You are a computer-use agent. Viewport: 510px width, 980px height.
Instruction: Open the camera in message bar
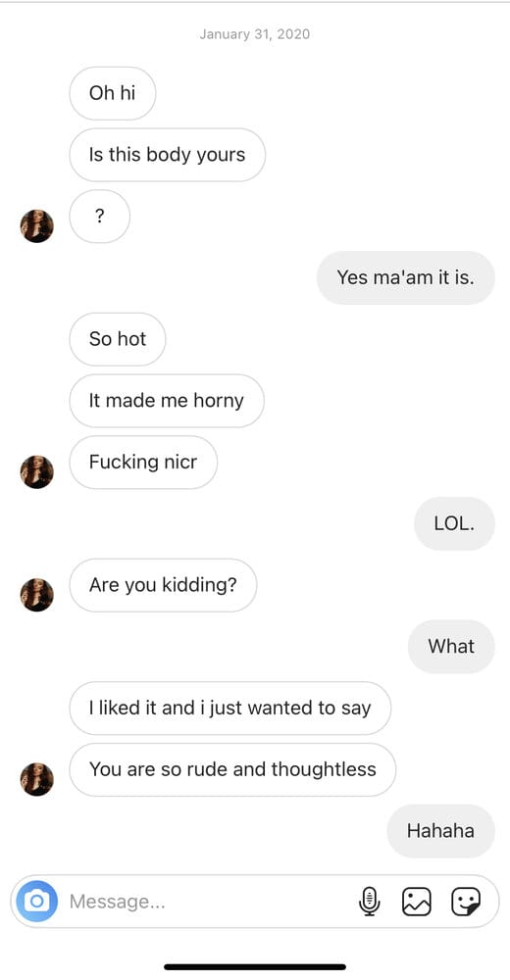[x=37, y=902]
